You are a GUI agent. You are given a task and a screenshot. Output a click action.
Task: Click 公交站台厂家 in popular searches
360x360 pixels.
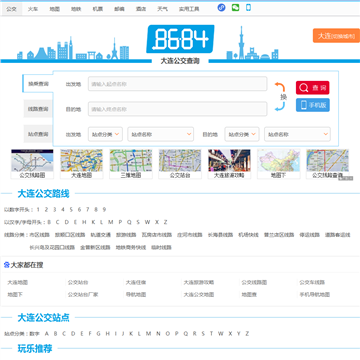tap(83, 295)
